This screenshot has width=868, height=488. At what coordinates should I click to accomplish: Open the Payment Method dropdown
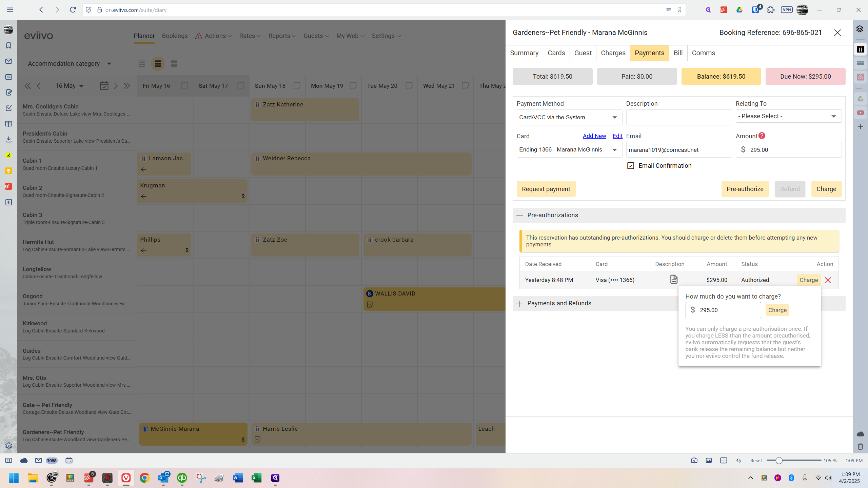tap(569, 117)
